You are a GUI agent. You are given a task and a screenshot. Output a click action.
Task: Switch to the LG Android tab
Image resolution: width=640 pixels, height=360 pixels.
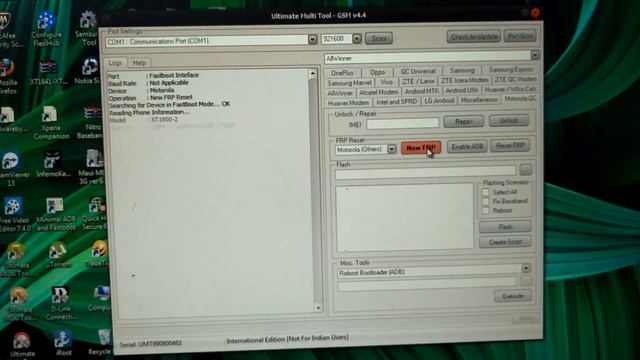(x=439, y=100)
